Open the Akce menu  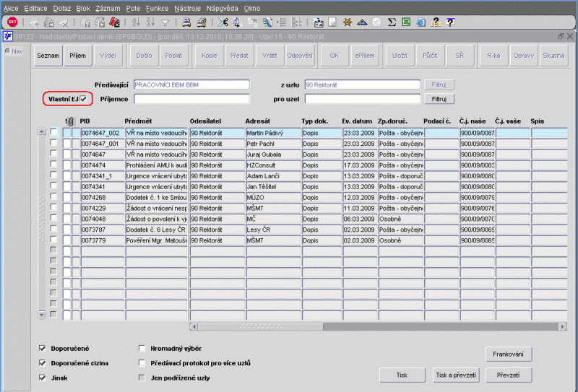(x=11, y=8)
